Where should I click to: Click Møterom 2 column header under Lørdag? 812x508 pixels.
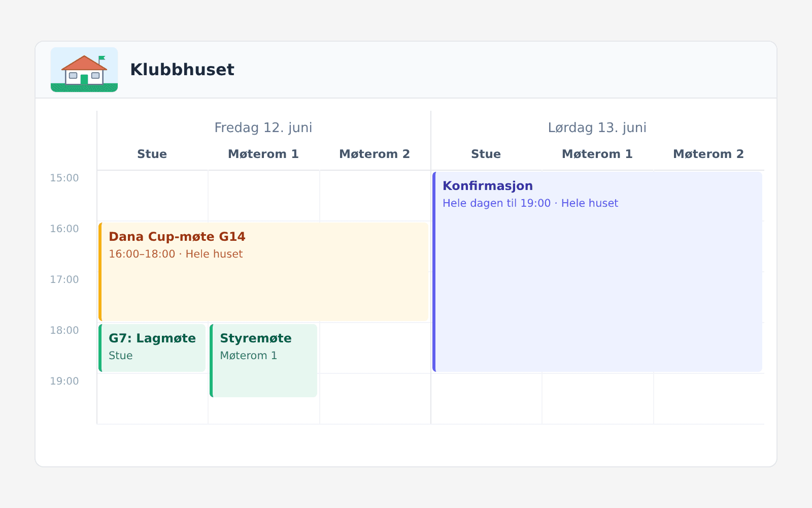coord(708,154)
